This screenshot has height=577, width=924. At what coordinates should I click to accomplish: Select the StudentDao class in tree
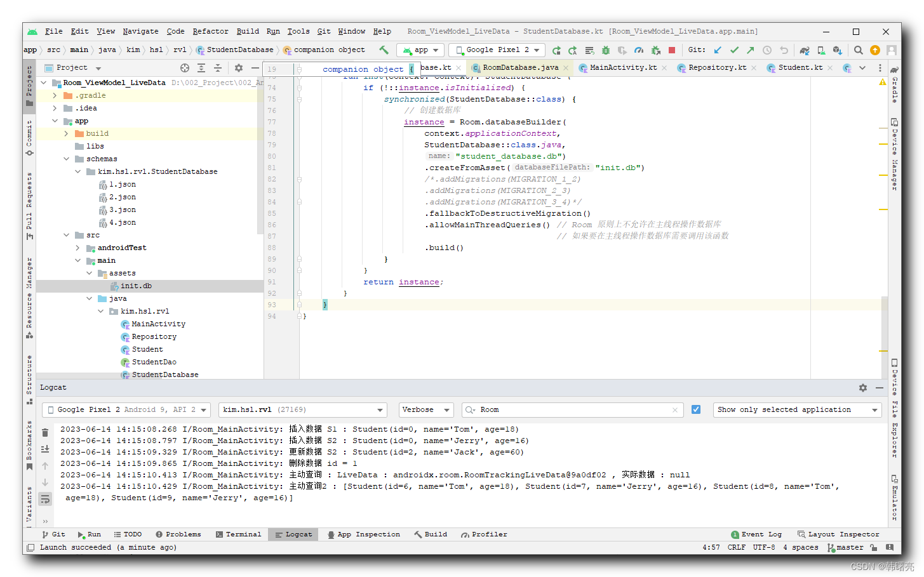click(154, 362)
